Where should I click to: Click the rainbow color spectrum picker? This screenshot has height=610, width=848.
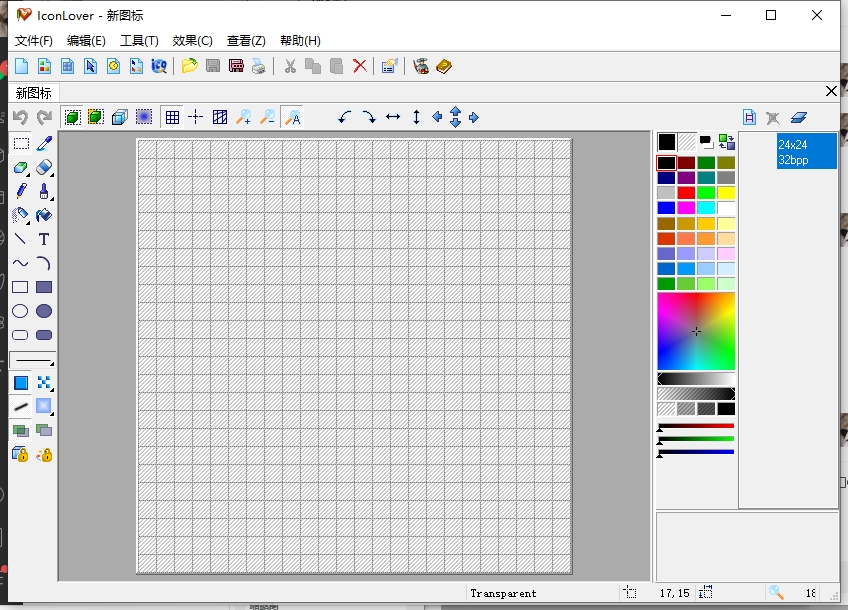tap(695, 331)
